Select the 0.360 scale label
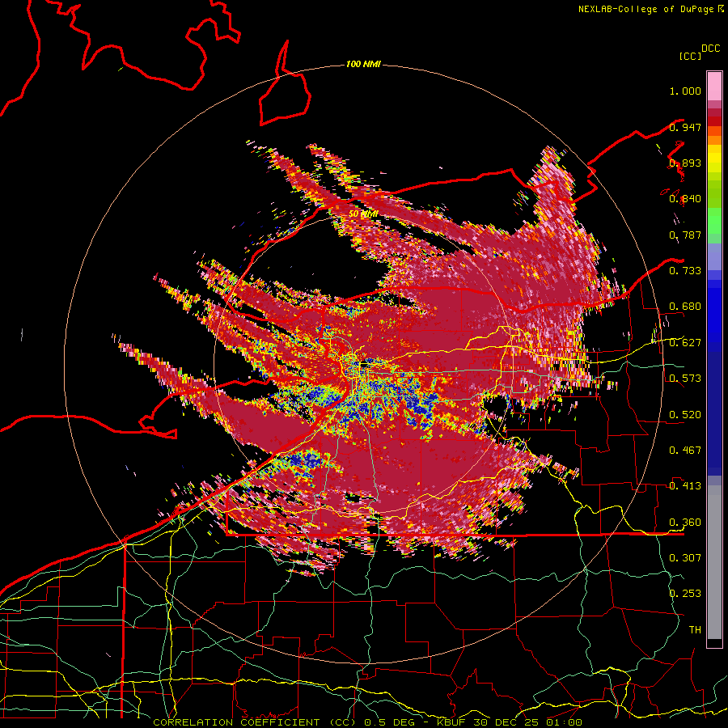 point(685,522)
